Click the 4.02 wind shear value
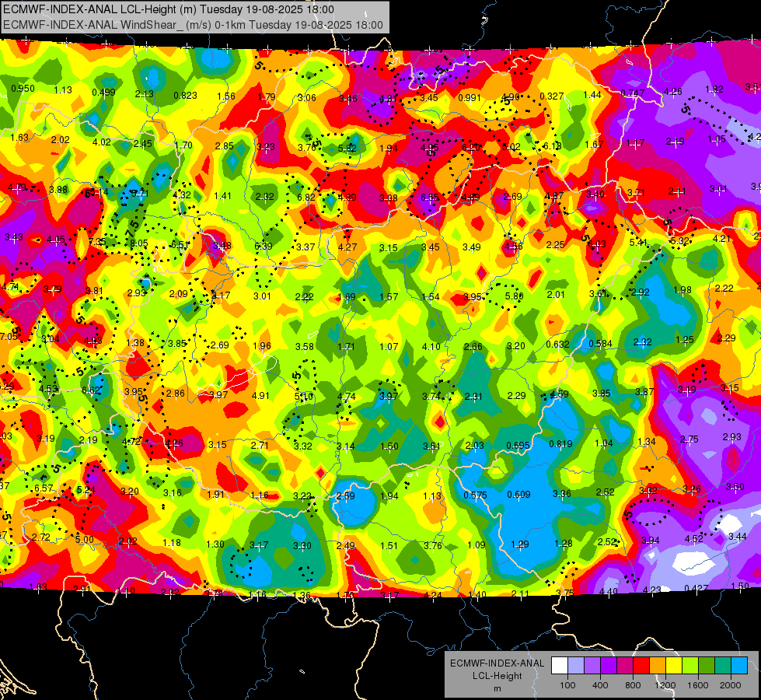Screen dimensions: 761x700 [101, 142]
